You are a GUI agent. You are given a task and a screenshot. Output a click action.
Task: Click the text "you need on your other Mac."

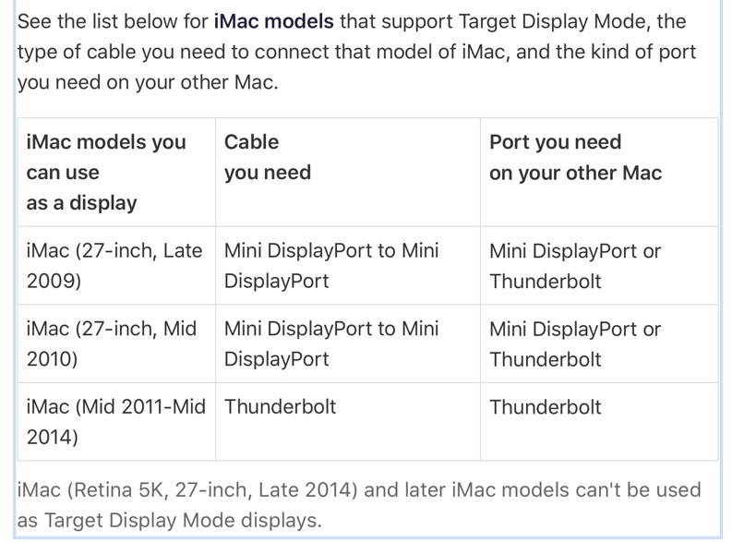coord(148,82)
